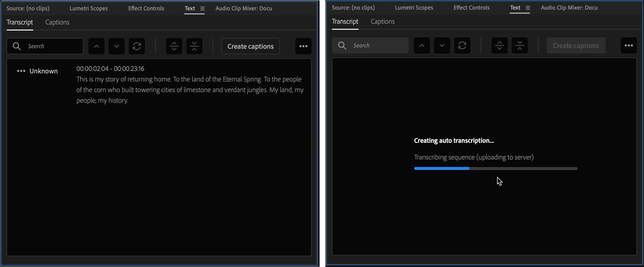Open Text panel hamburger menu in left panel
644x267 pixels.
[x=202, y=9]
